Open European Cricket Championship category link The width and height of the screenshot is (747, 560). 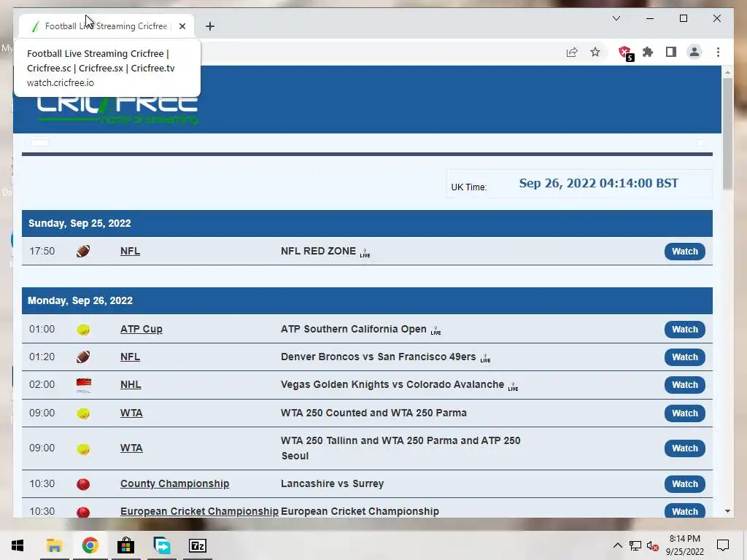[199, 511]
